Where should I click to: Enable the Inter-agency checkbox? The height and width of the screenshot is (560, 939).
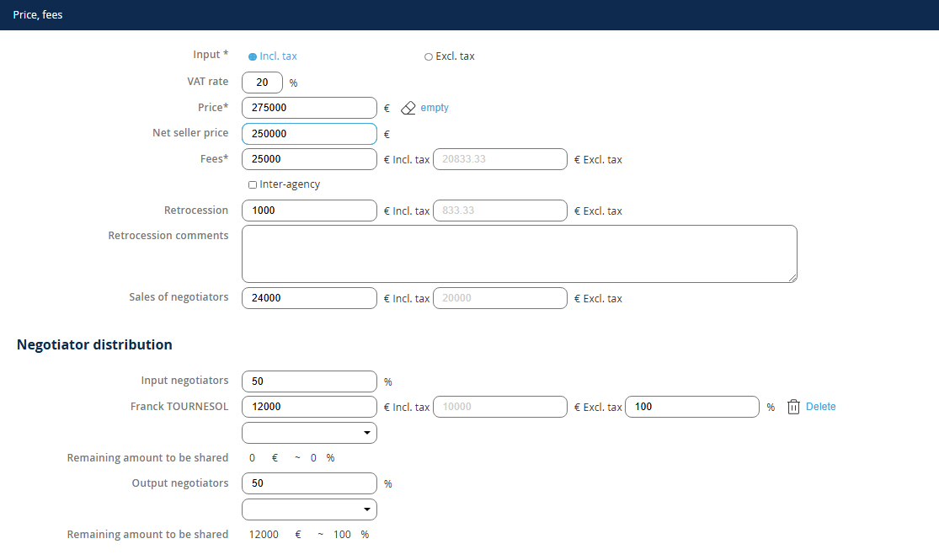(x=253, y=185)
